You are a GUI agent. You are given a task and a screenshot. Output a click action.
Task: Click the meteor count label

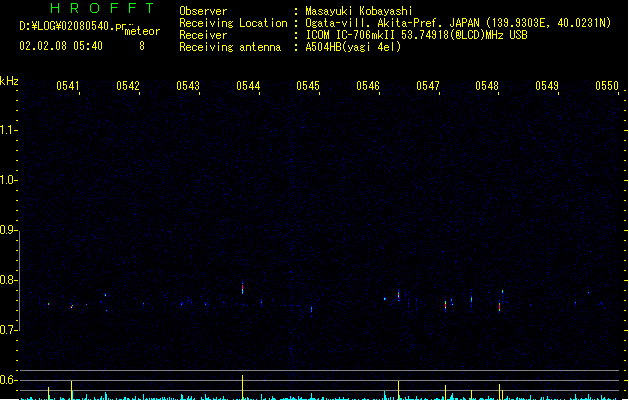(142, 31)
